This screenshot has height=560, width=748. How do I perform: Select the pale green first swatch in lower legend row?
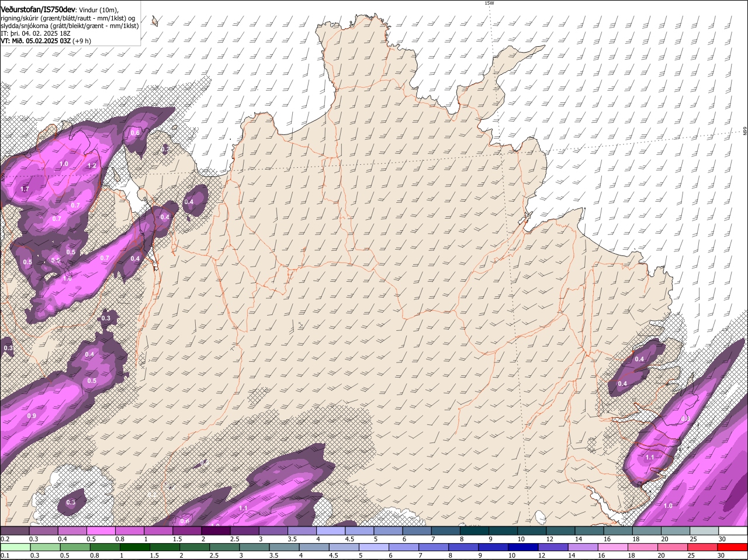(15, 547)
